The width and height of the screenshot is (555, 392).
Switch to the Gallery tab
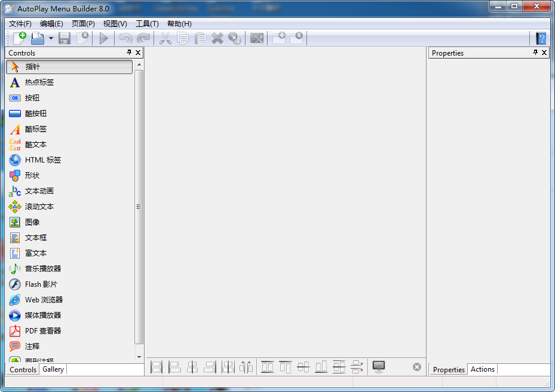tap(53, 369)
